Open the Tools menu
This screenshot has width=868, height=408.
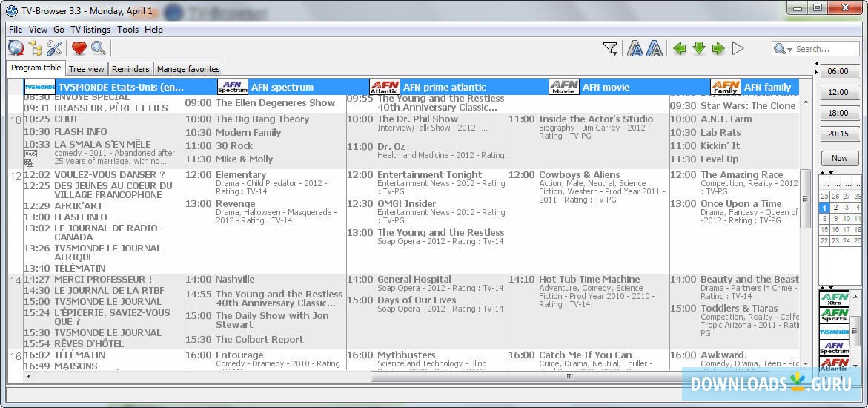point(128,30)
